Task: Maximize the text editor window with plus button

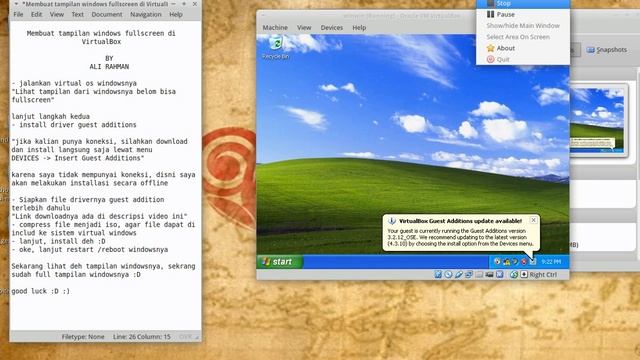Action: pos(184,4)
